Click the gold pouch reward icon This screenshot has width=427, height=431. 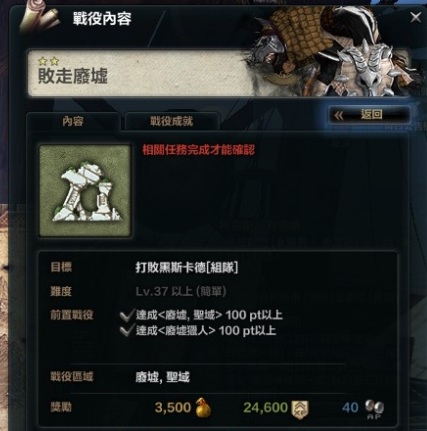pyautogui.click(x=203, y=407)
